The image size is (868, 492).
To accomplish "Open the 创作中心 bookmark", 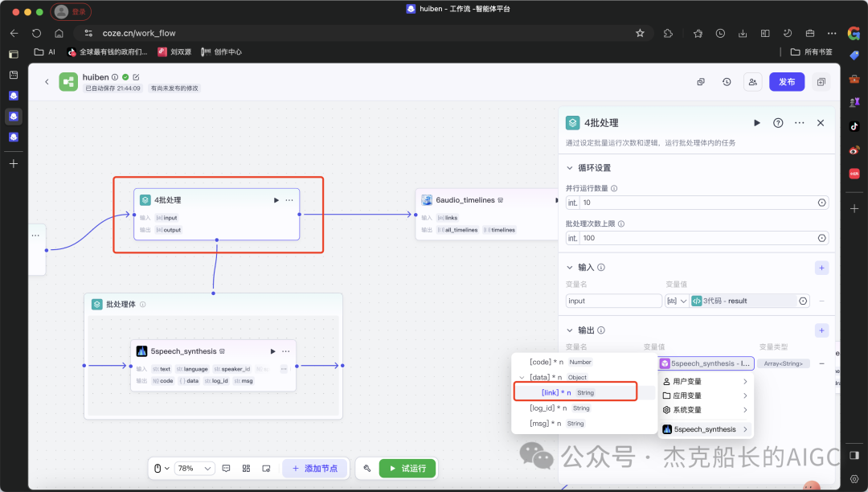I will point(222,52).
